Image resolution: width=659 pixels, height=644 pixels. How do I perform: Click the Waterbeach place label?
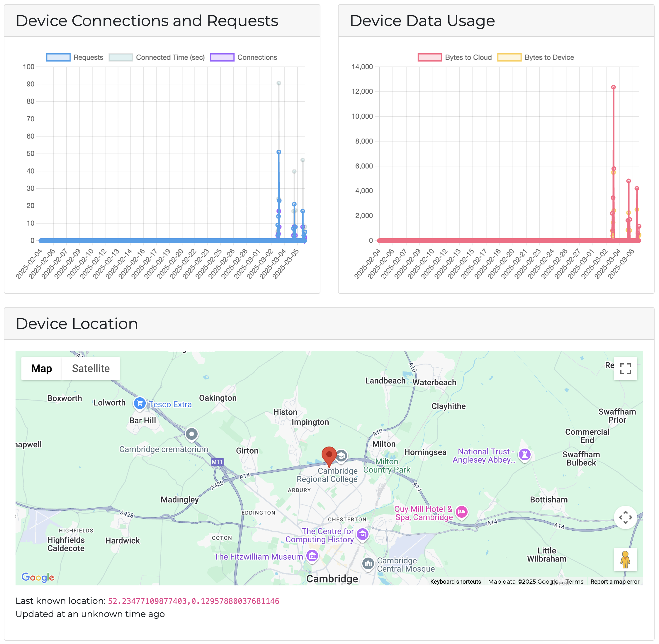point(434,382)
